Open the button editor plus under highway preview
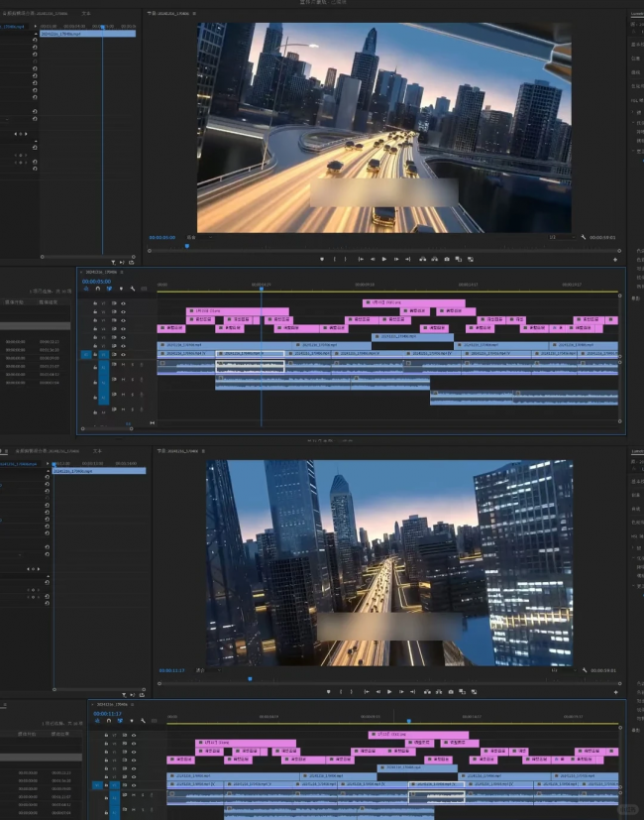Viewport: 644px width, 820px height. click(615, 259)
